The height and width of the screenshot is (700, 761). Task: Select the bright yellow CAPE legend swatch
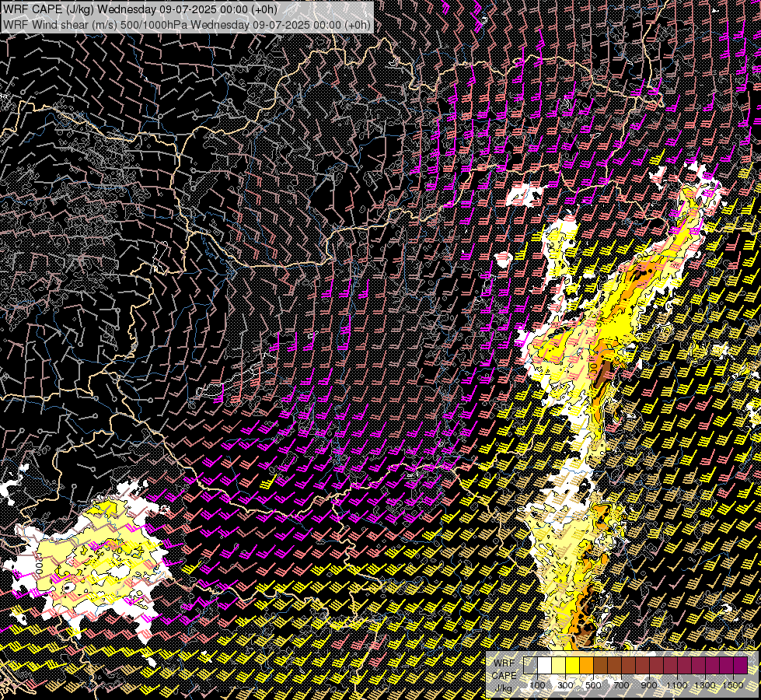(x=573, y=666)
